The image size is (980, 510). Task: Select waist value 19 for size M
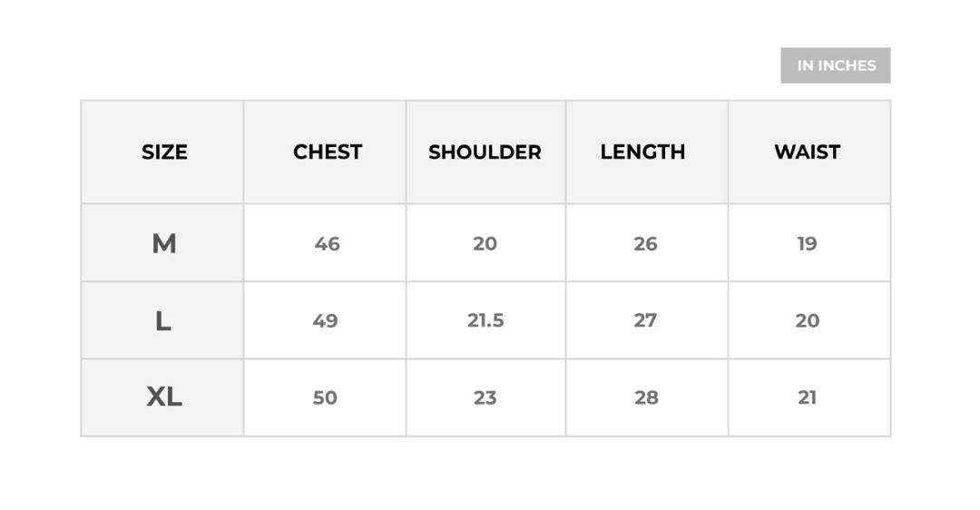[807, 243]
